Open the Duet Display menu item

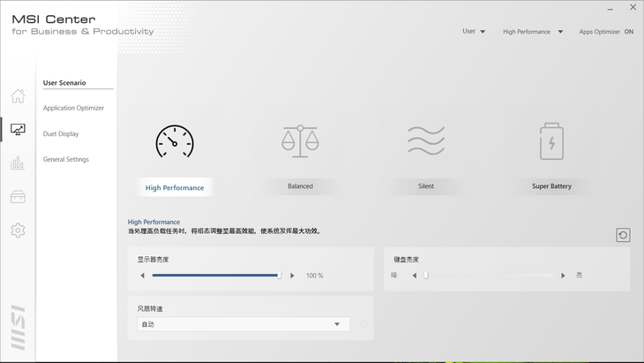click(x=61, y=133)
